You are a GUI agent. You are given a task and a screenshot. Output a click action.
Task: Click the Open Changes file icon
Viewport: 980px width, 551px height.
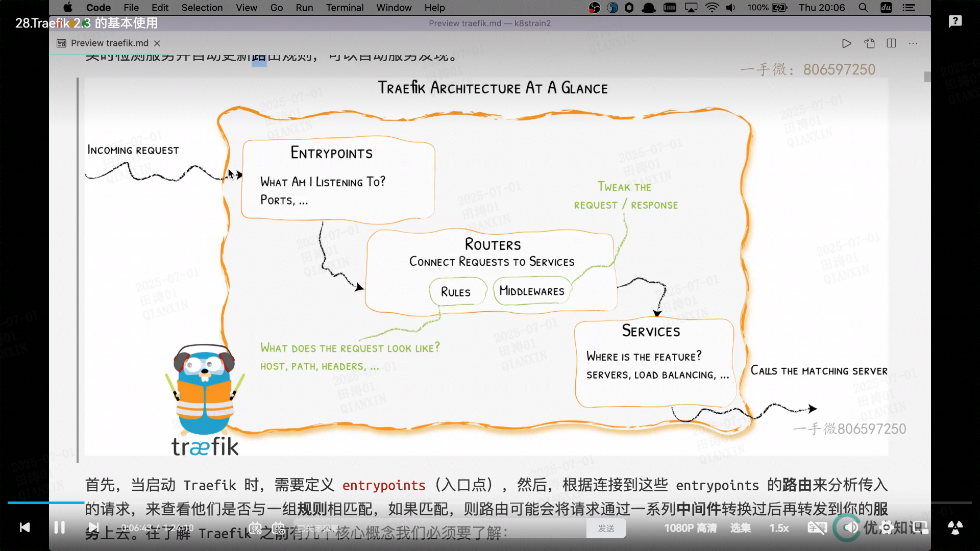point(869,43)
